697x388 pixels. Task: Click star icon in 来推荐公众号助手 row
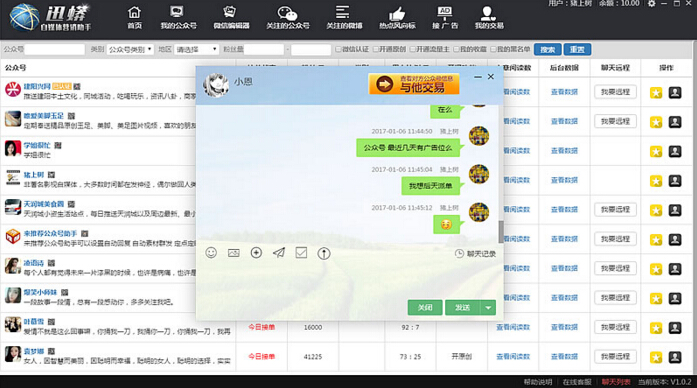(656, 239)
